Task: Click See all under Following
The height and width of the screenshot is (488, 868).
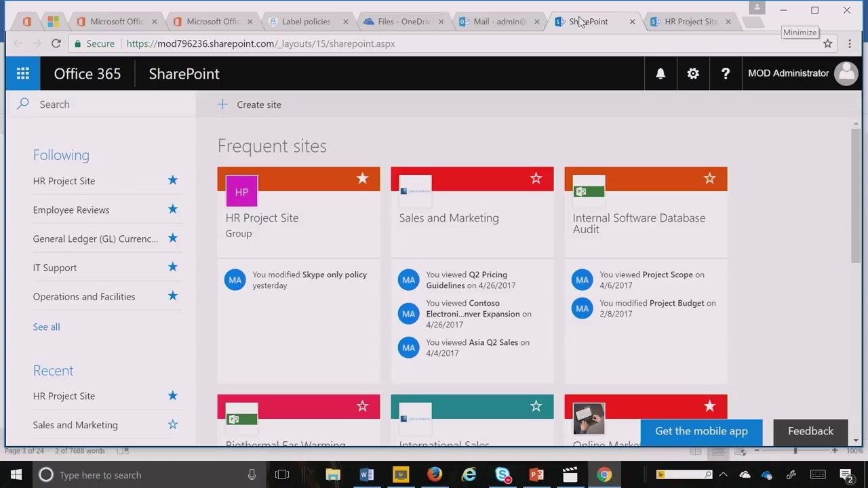Action: point(46,327)
